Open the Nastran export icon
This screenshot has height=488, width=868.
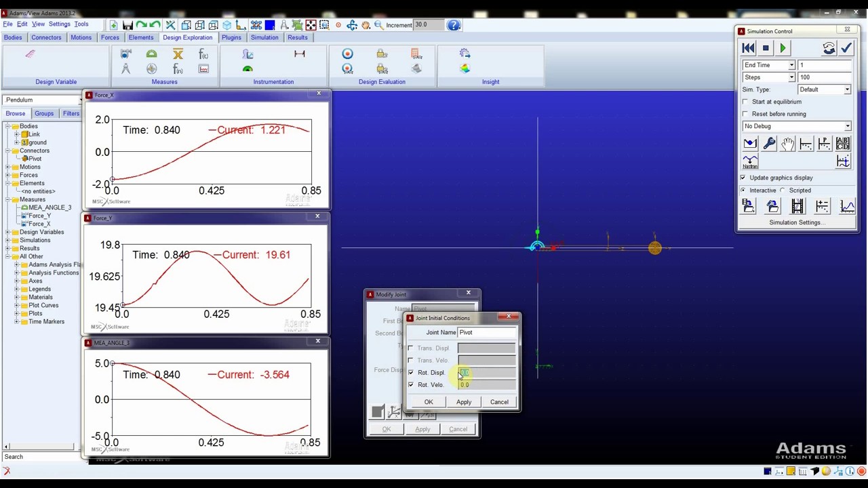click(750, 161)
